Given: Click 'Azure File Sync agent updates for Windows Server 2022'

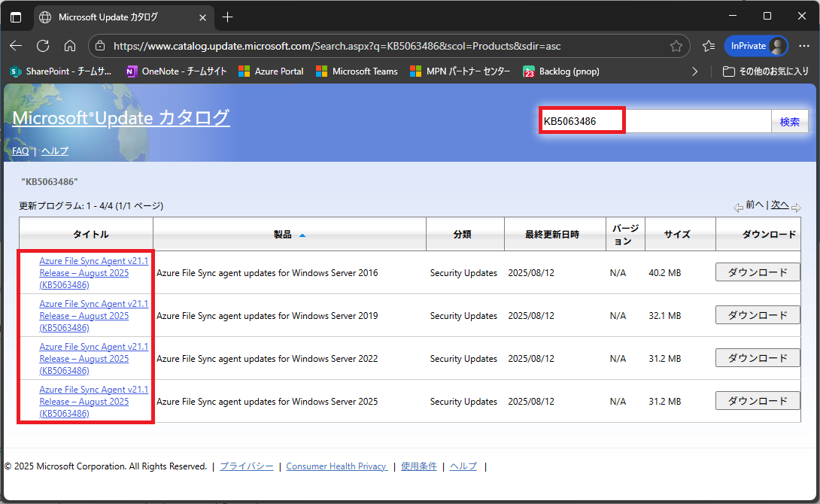Looking at the screenshot, I should 267,359.
